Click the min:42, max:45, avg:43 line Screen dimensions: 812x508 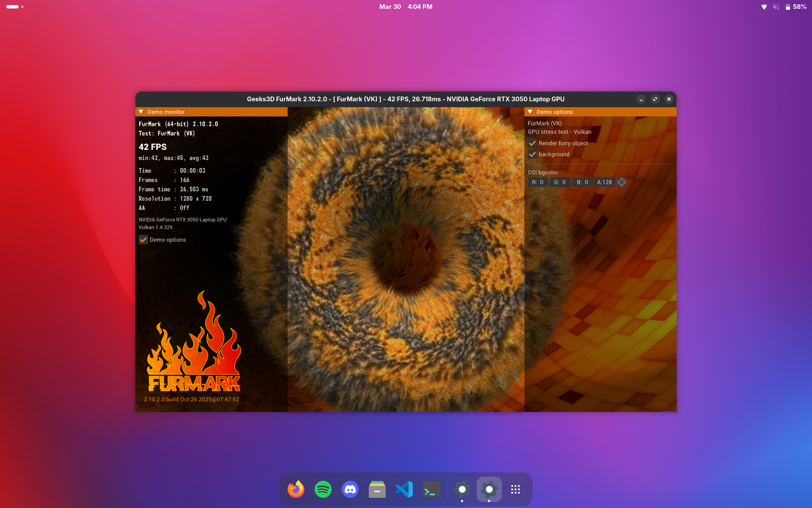pyautogui.click(x=173, y=158)
